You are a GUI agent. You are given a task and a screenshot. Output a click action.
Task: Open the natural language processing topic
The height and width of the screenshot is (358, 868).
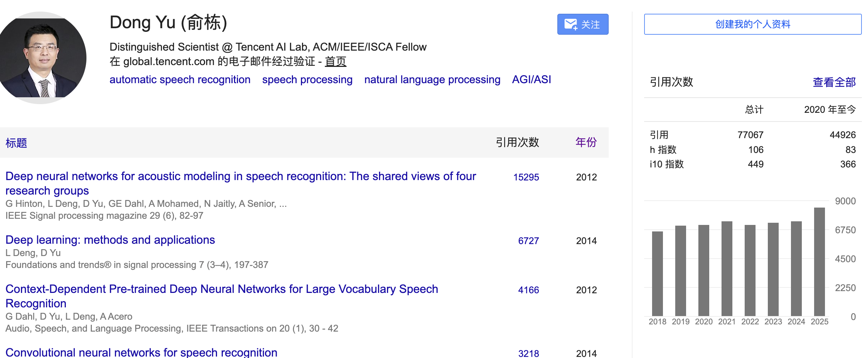pos(432,80)
